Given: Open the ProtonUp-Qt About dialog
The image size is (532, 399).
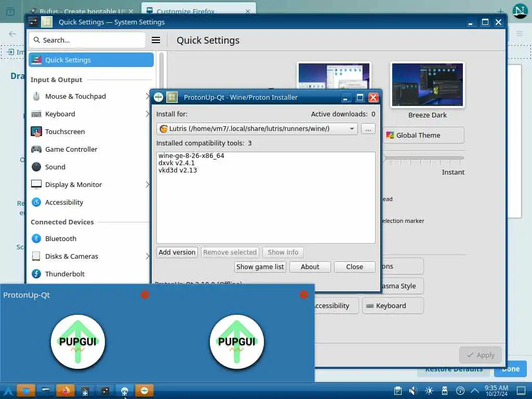Looking at the screenshot, I should click(310, 267).
